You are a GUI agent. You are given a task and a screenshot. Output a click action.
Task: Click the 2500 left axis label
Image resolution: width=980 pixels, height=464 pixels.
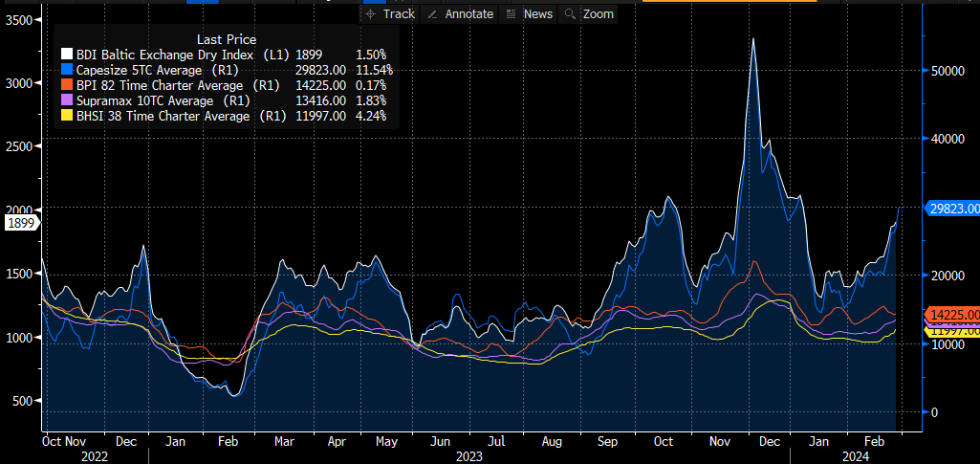pyautogui.click(x=17, y=146)
